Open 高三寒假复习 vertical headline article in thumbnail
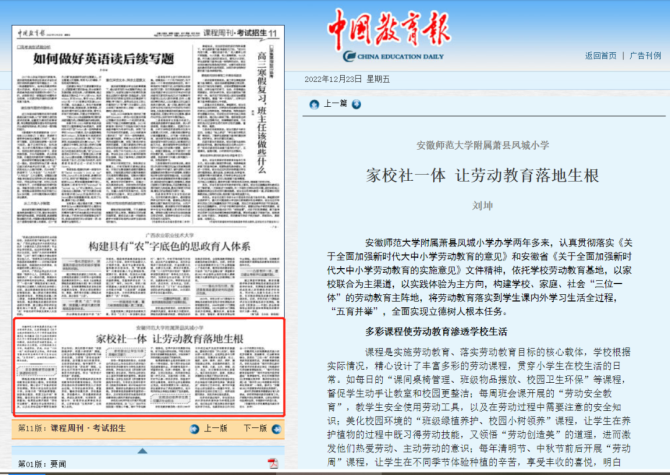This screenshot has height=475, width=670. coord(262,112)
